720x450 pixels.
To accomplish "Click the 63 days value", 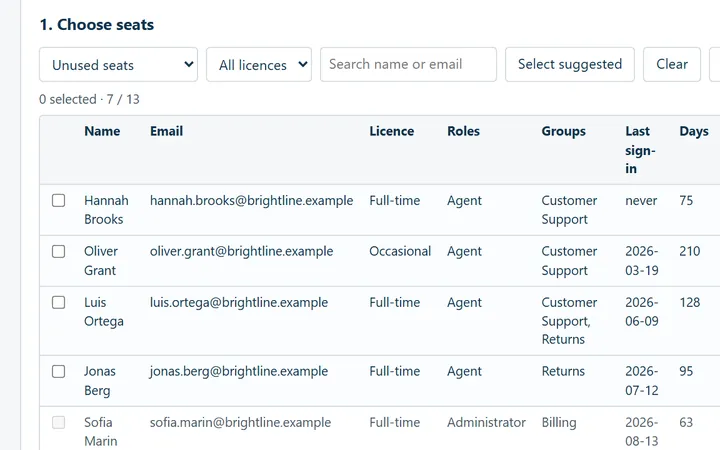I will 686,422.
